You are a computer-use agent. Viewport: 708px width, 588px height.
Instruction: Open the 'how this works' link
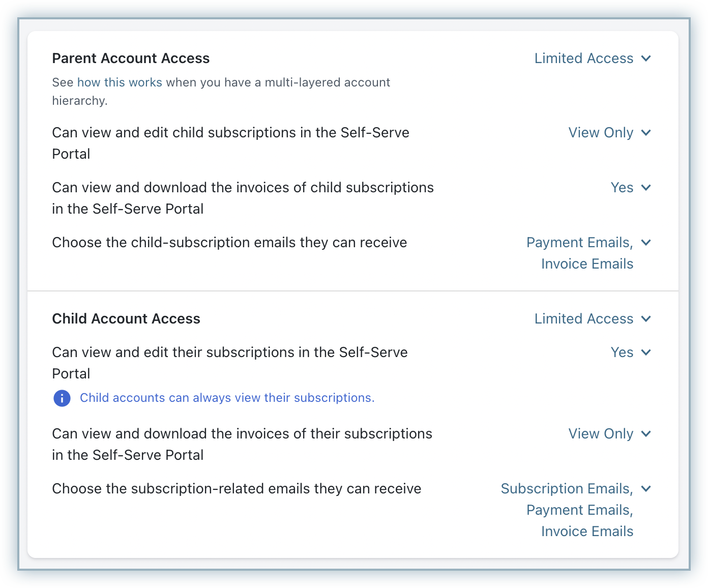coord(120,82)
